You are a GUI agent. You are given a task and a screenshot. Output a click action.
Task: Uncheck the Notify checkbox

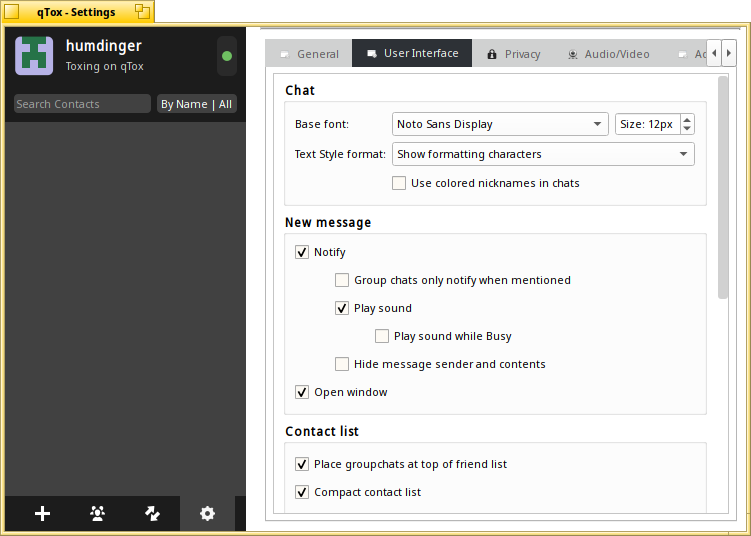302,252
